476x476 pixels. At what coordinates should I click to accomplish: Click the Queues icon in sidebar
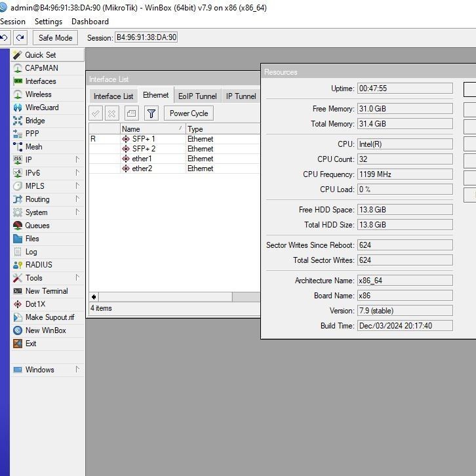pyautogui.click(x=18, y=226)
